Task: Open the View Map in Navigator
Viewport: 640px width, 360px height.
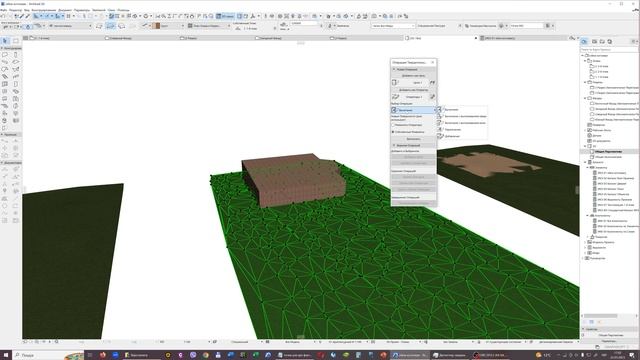Action: coord(594,41)
